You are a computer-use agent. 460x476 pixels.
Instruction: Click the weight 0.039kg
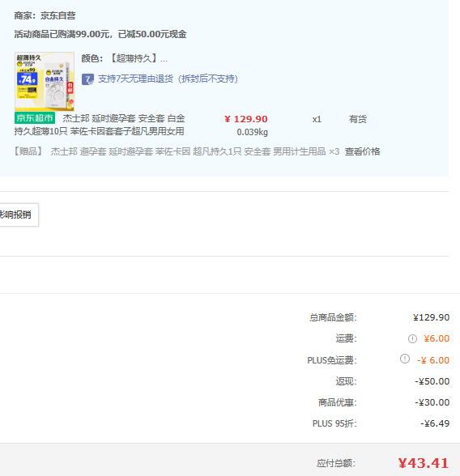tap(253, 133)
